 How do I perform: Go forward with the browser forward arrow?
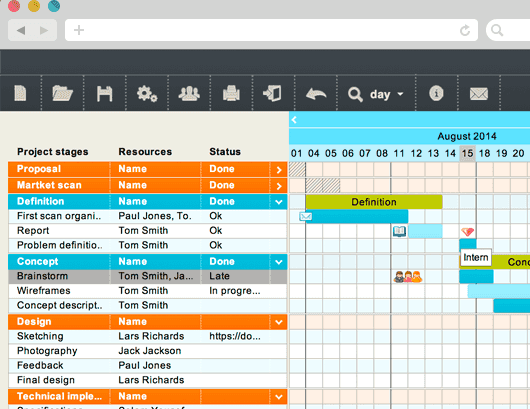44,30
